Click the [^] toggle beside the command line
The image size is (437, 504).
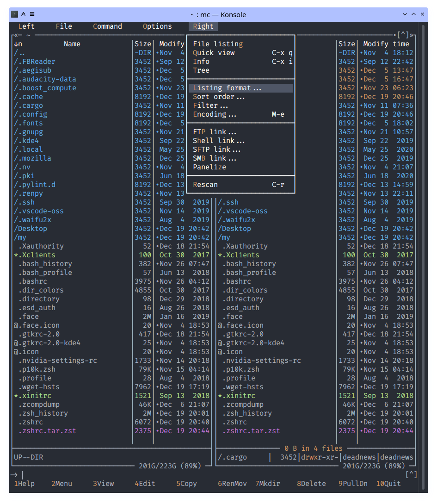[411, 474]
